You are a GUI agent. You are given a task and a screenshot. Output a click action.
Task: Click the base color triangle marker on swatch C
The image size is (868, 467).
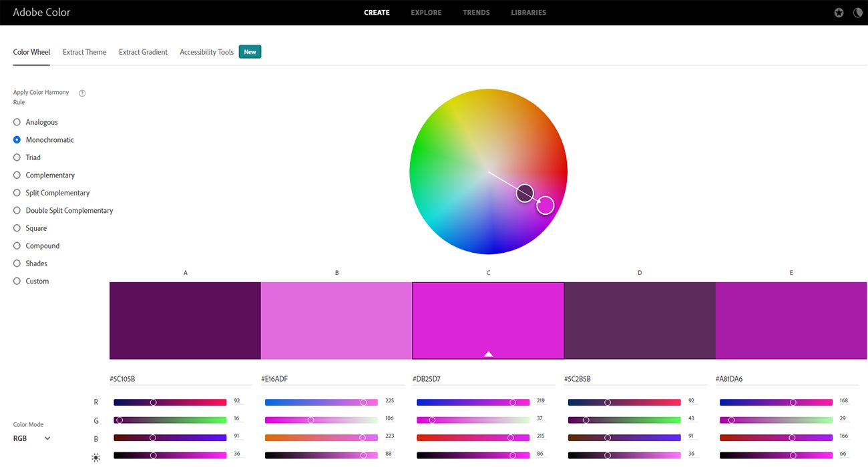coord(488,354)
